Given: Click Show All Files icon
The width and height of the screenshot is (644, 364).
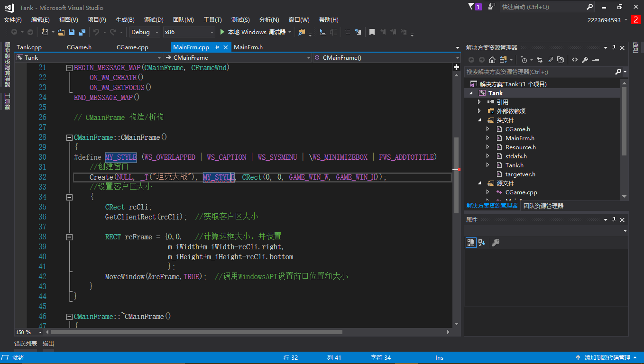Looking at the screenshot, I should 561,60.
